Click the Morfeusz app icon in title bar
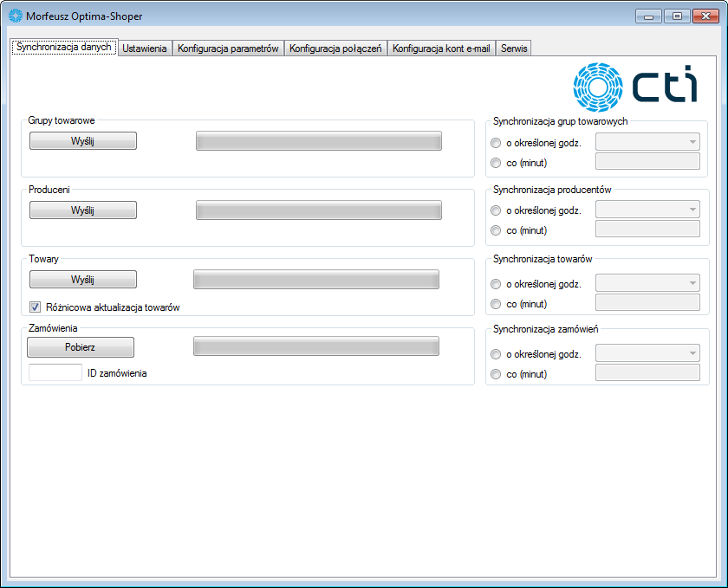The width and height of the screenshot is (728, 588). click(16, 16)
